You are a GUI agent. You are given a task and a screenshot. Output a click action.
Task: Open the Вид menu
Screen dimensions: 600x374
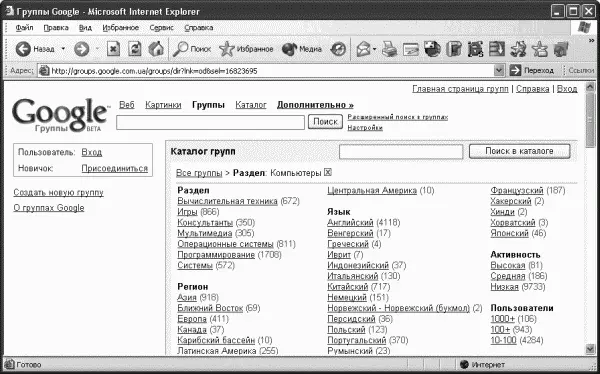(85, 28)
